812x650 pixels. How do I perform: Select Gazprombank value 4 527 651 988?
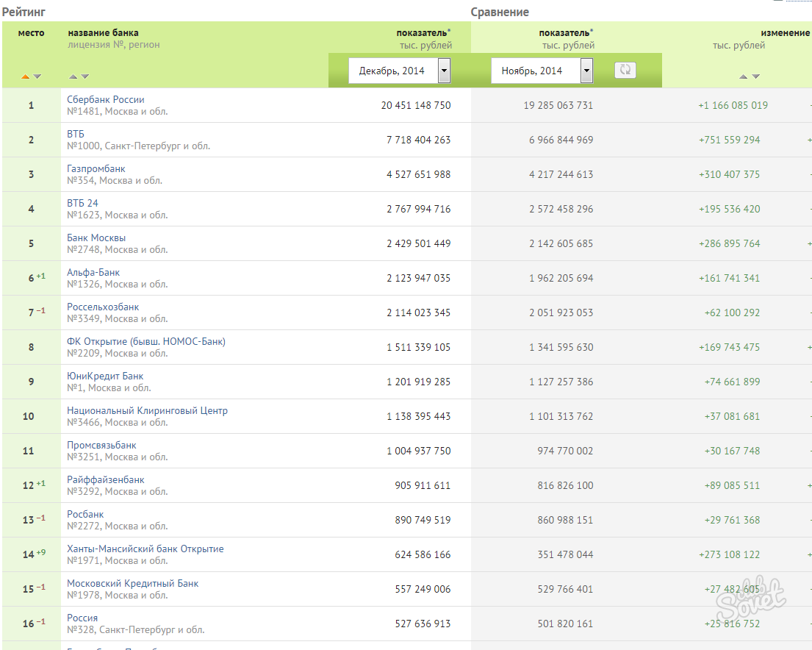click(x=418, y=175)
